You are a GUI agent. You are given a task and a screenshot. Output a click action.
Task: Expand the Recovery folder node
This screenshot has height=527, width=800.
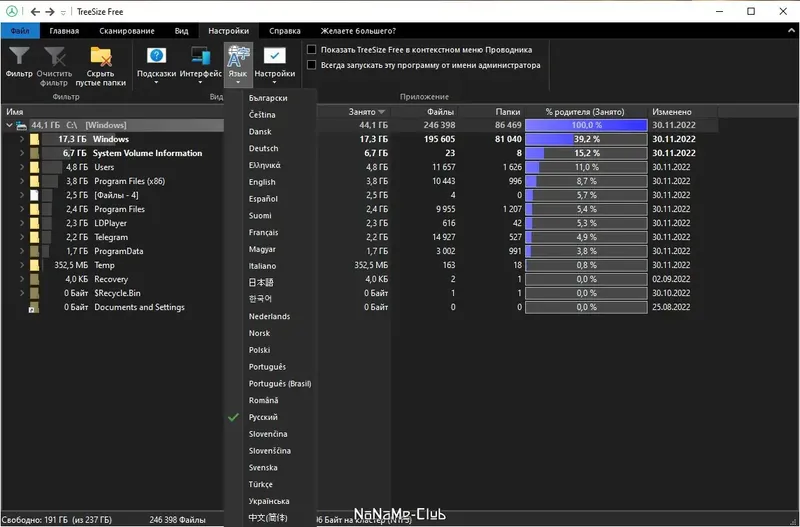coord(22,280)
